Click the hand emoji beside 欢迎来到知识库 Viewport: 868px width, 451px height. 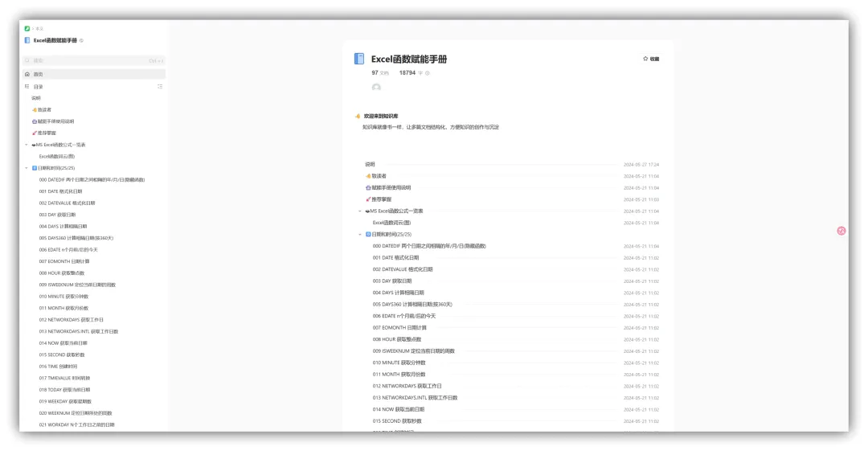pos(358,117)
